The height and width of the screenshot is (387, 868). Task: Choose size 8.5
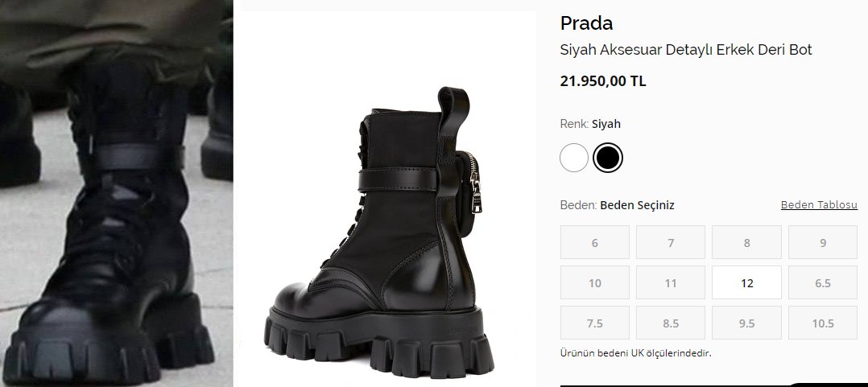(670, 323)
